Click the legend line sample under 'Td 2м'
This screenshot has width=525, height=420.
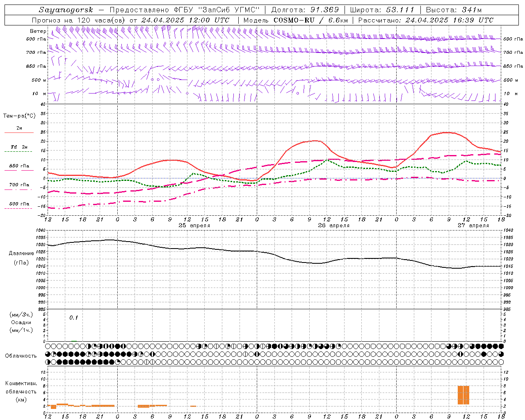point(19,152)
